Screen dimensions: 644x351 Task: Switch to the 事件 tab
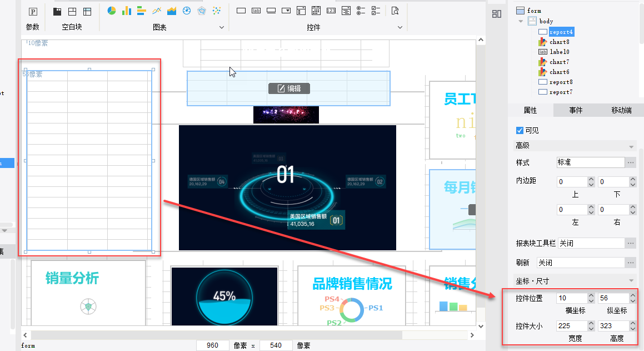click(x=576, y=110)
